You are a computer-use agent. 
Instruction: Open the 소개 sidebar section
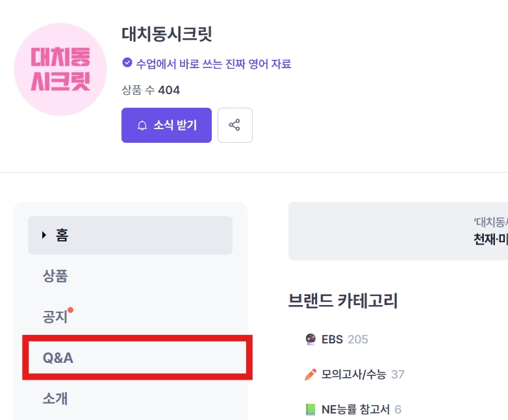click(x=55, y=398)
